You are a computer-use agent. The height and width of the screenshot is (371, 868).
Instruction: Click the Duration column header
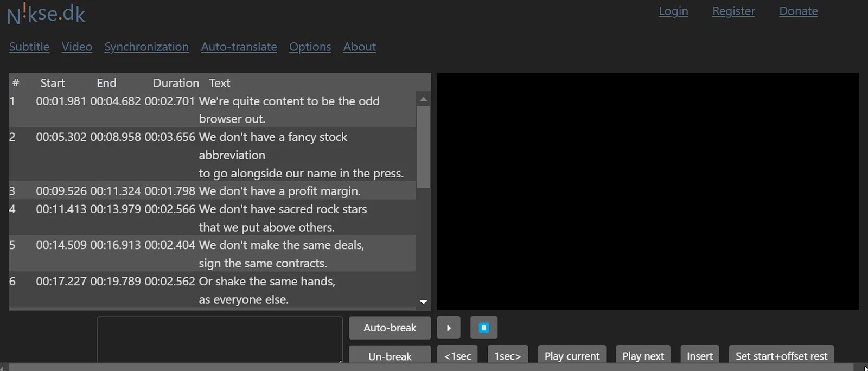176,83
